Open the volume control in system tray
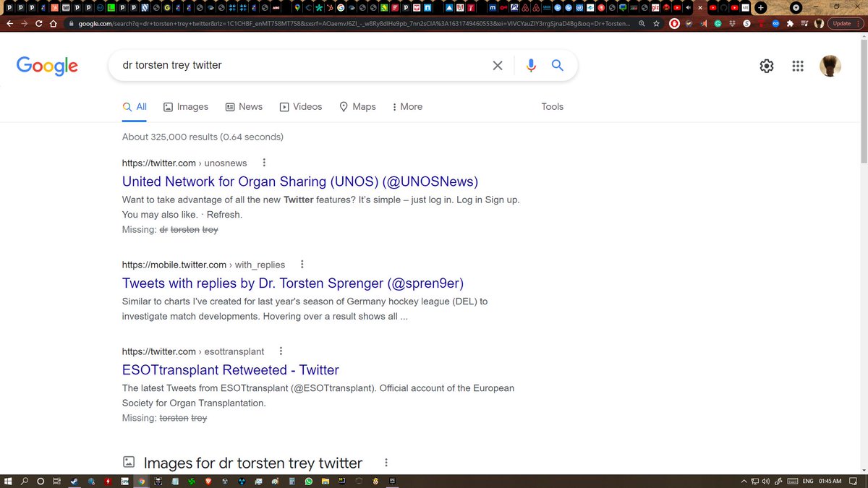 pyautogui.click(x=766, y=481)
